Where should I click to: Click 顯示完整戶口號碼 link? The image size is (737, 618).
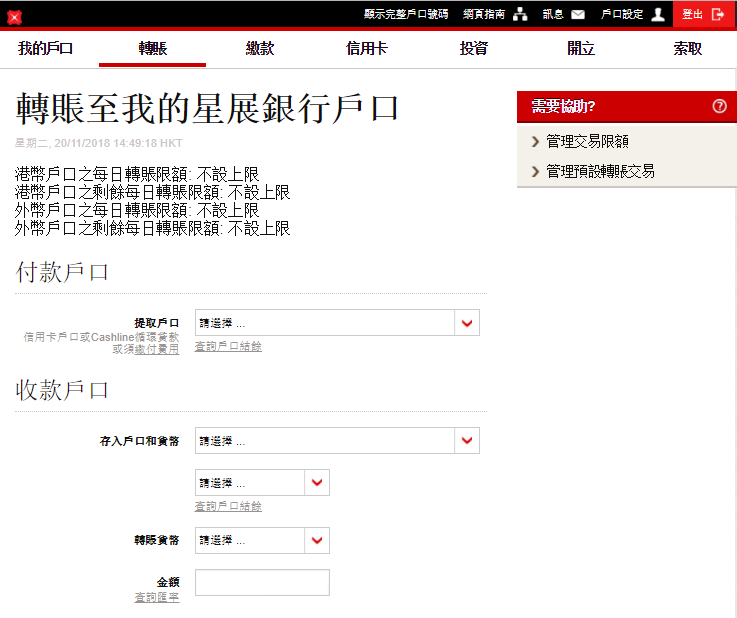click(x=406, y=15)
